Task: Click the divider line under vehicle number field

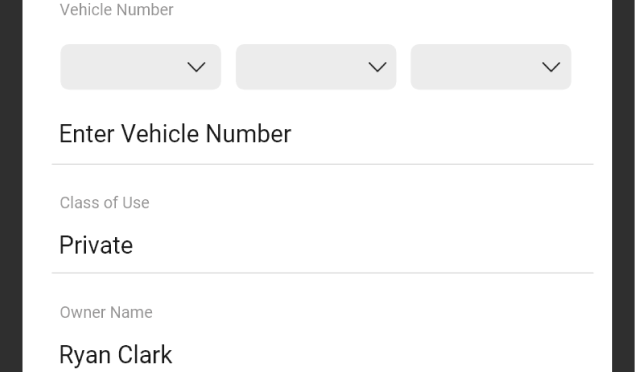Action: tap(323, 164)
